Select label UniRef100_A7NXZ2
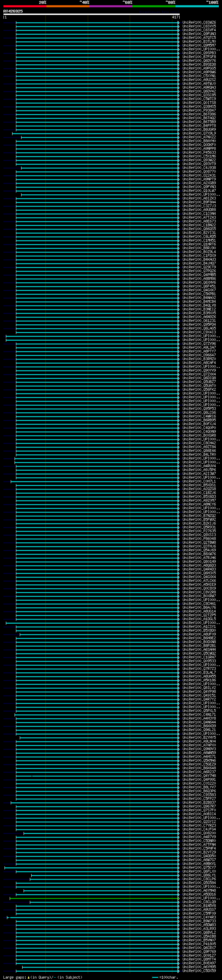The height and width of the screenshot is (980, 222). (x=199, y=137)
